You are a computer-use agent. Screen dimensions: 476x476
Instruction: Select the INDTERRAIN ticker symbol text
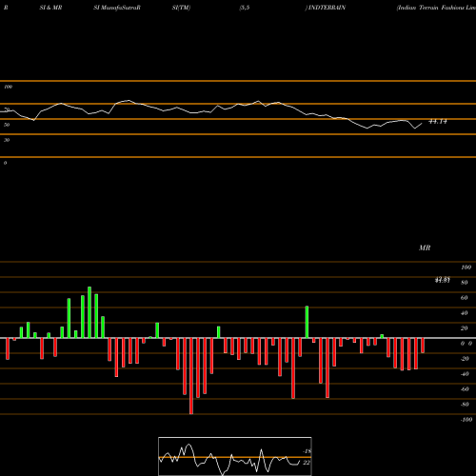point(327,8)
